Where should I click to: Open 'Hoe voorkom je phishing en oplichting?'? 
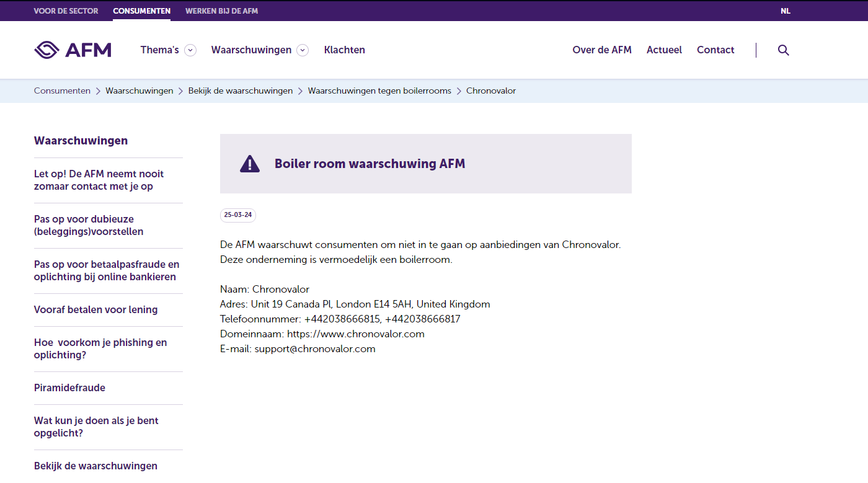[x=100, y=349]
